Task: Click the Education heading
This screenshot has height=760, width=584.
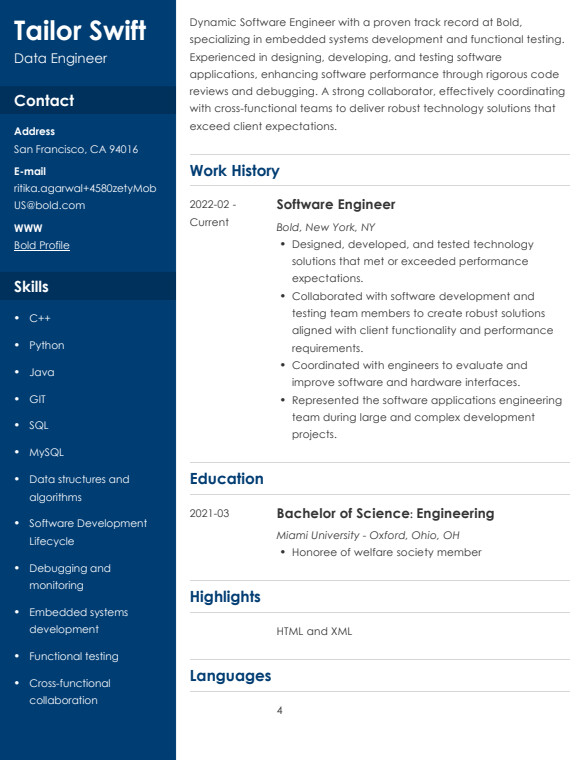Action: [227, 478]
